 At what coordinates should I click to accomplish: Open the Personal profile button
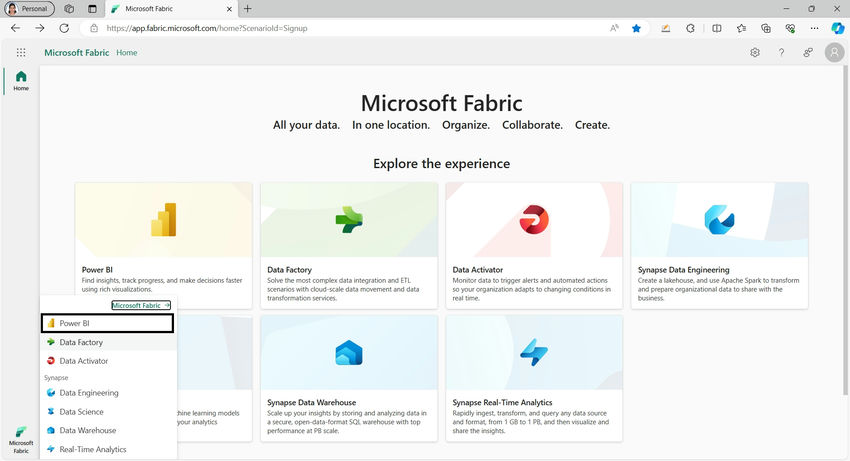pos(29,9)
